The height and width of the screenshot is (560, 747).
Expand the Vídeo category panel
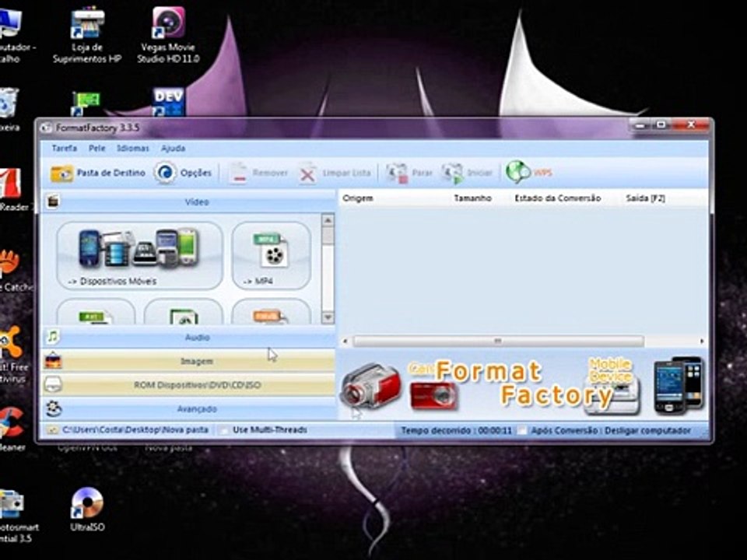click(189, 202)
